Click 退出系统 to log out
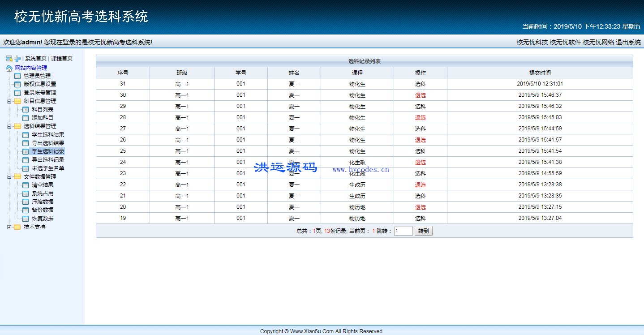 [x=628, y=42]
